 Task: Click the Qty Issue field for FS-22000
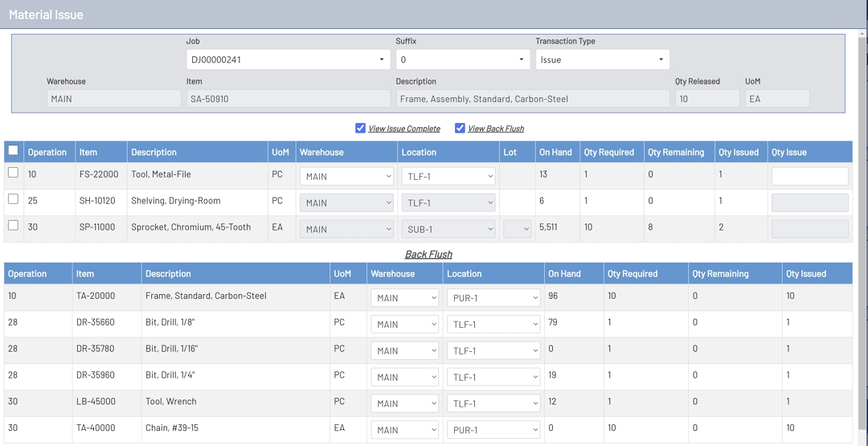(x=809, y=176)
